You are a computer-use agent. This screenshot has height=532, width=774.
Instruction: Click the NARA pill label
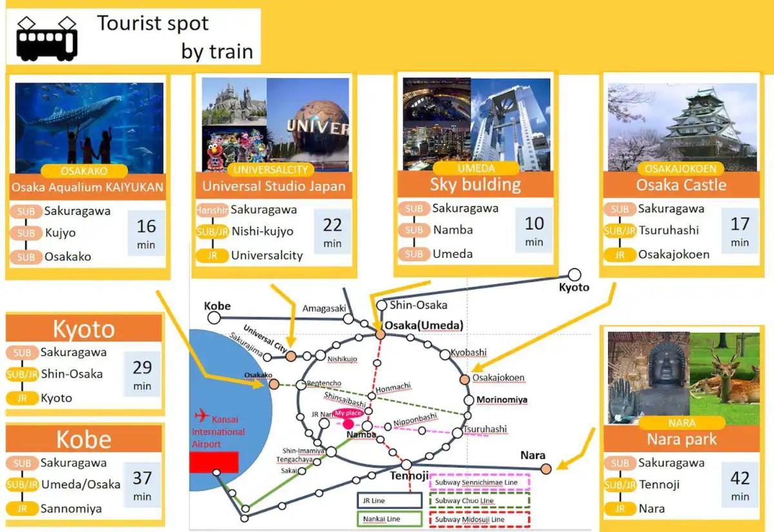682,423
